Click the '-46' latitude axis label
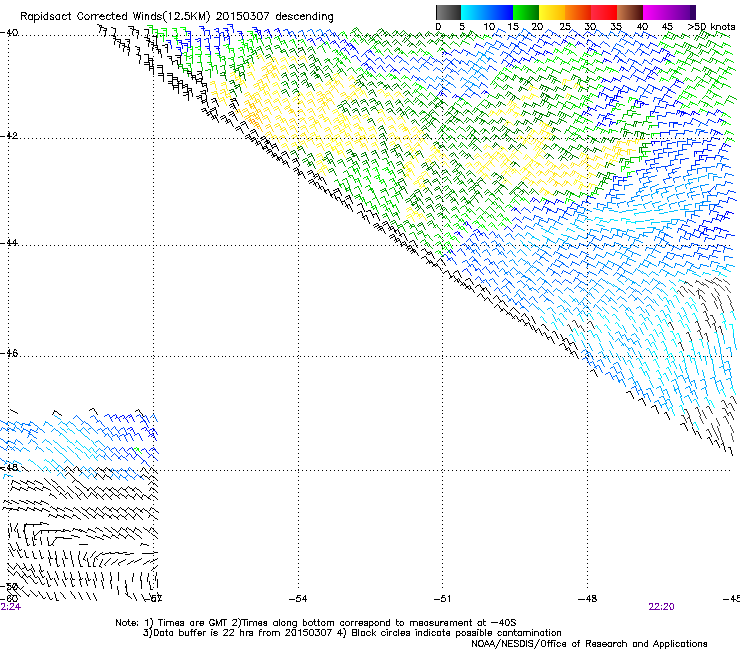The width and height of the screenshot is (740, 650). [x=9, y=354]
